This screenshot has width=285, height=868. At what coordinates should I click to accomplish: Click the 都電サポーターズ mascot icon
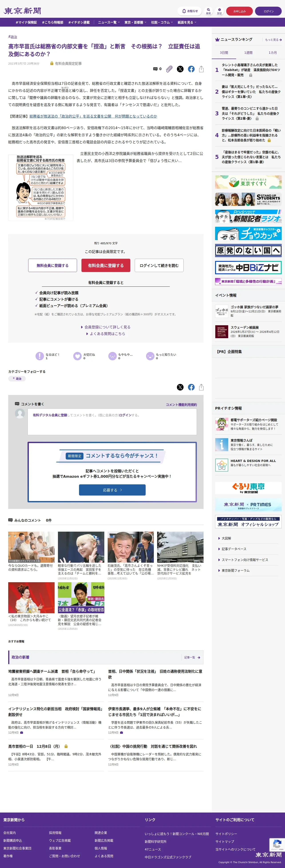coord(222,424)
